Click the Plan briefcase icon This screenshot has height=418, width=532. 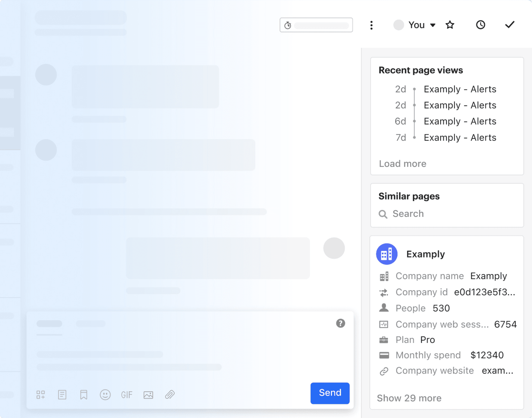coord(384,340)
